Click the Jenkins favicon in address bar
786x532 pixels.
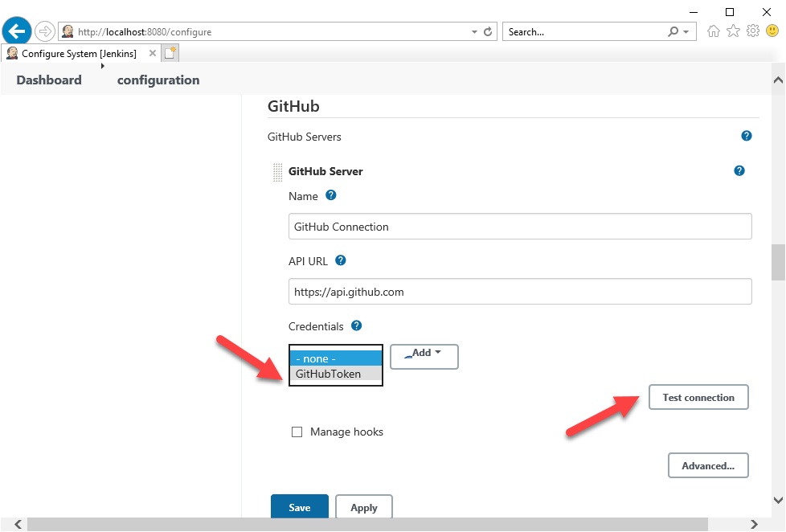tap(68, 31)
